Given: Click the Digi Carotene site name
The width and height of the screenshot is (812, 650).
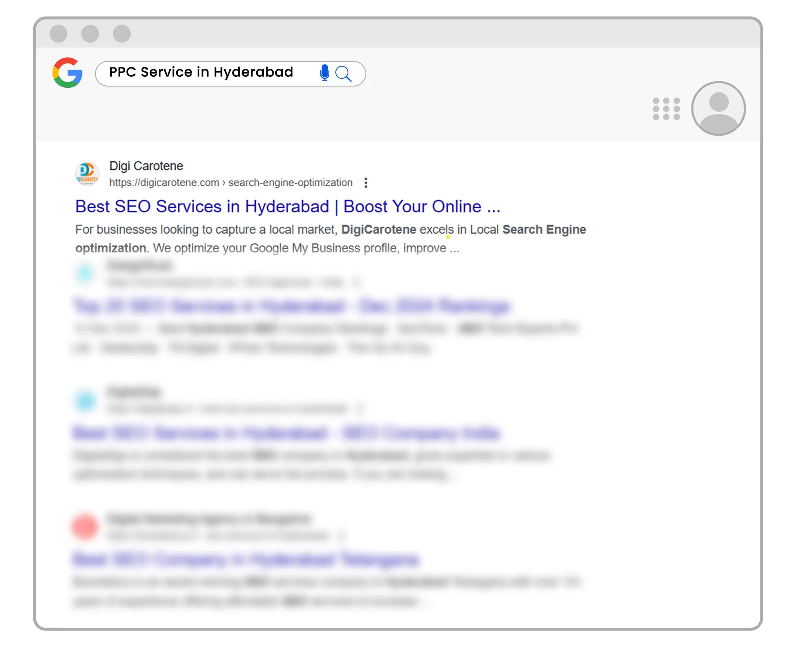Looking at the screenshot, I should click(x=146, y=166).
